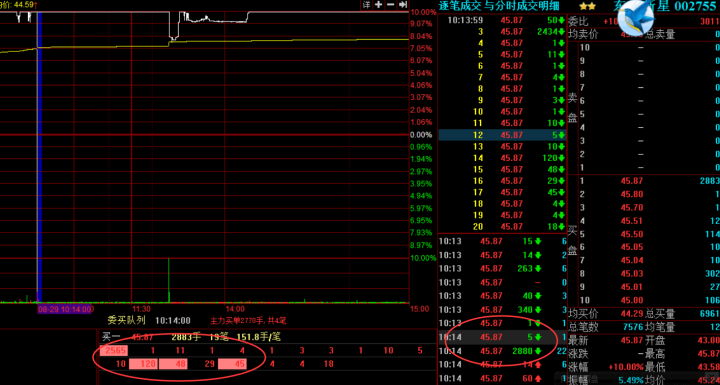Click the plus zoom-in icon above chart

pos(378,5)
